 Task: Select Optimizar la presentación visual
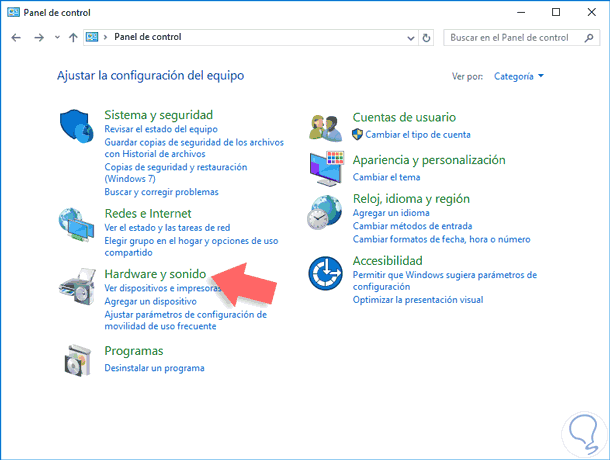tap(418, 300)
